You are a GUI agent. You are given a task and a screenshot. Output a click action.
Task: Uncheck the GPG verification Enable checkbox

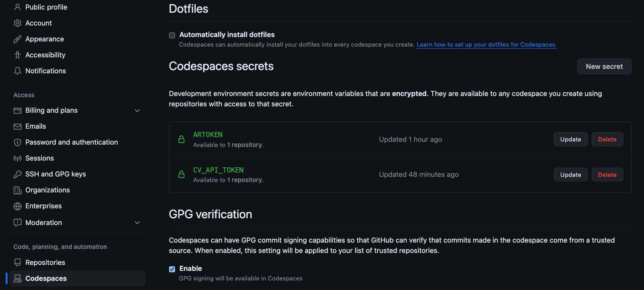[x=172, y=269]
